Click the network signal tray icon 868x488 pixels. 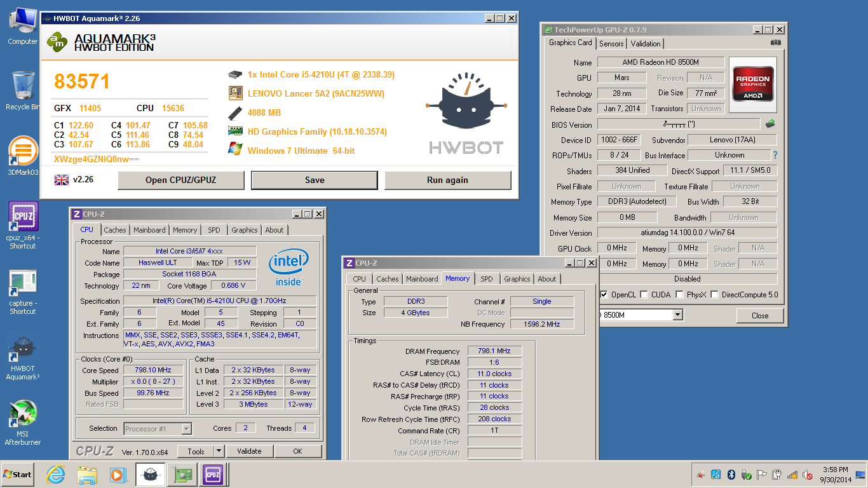pyautogui.click(x=792, y=475)
